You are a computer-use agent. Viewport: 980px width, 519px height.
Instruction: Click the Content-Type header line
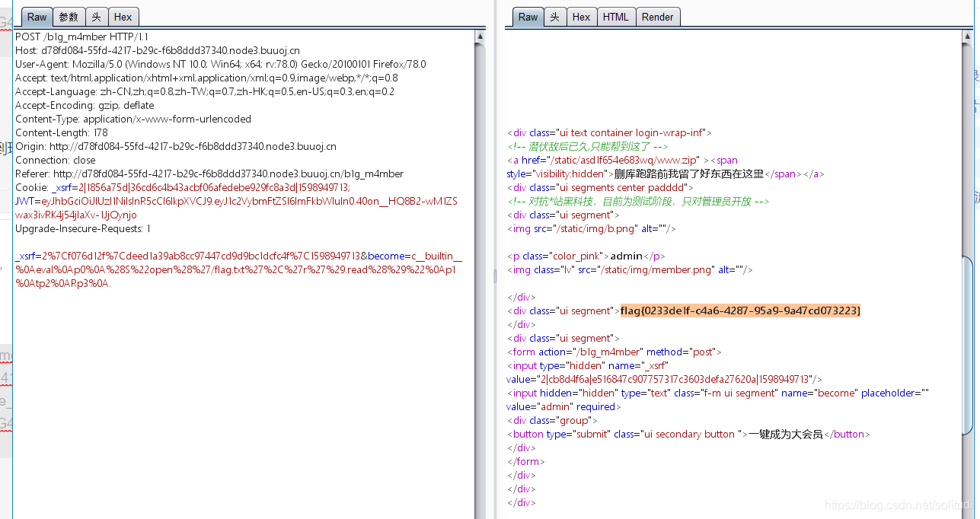(x=133, y=119)
